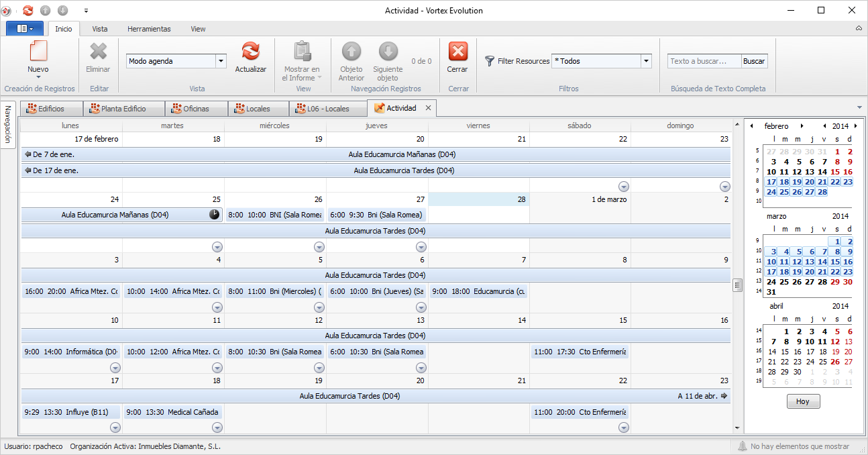Click the Actualizar refresh icon
The width and height of the screenshot is (868, 455).
[x=251, y=51]
